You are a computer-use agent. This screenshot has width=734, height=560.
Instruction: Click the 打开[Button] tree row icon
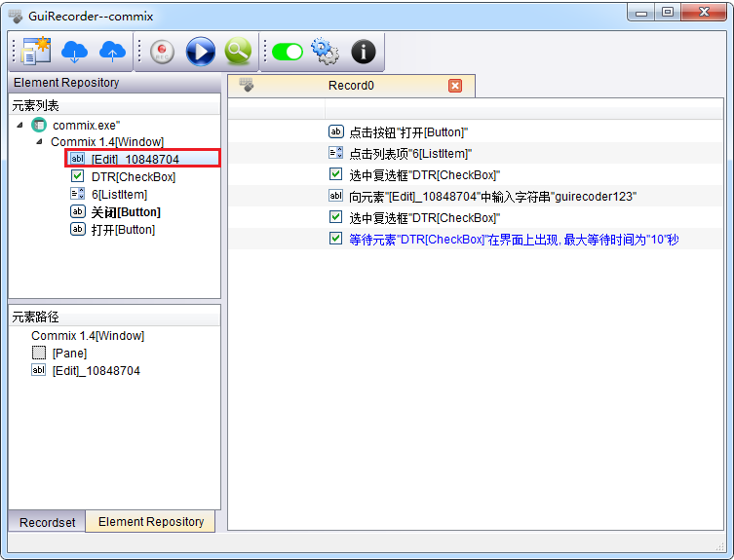(77, 229)
